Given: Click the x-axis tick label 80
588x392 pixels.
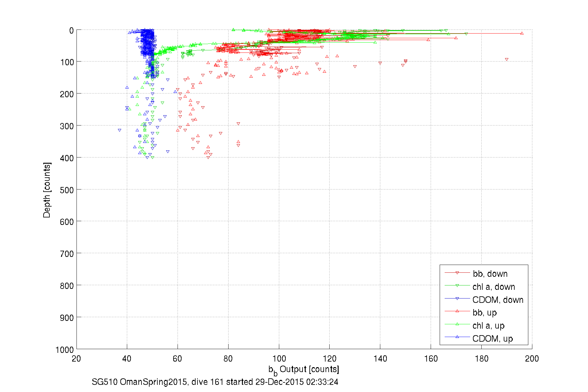Looking at the screenshot, I should (228, 359).
